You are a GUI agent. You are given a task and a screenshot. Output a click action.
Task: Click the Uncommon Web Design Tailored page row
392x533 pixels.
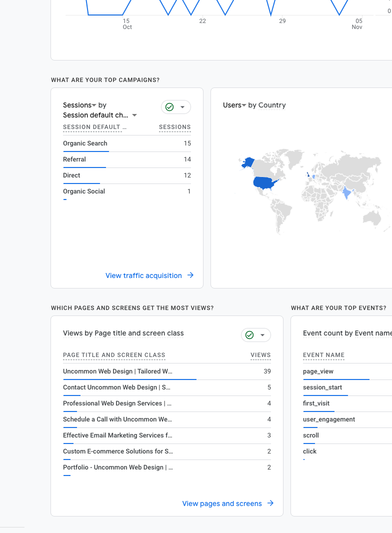pyautogui.click(x=117, y=371)
